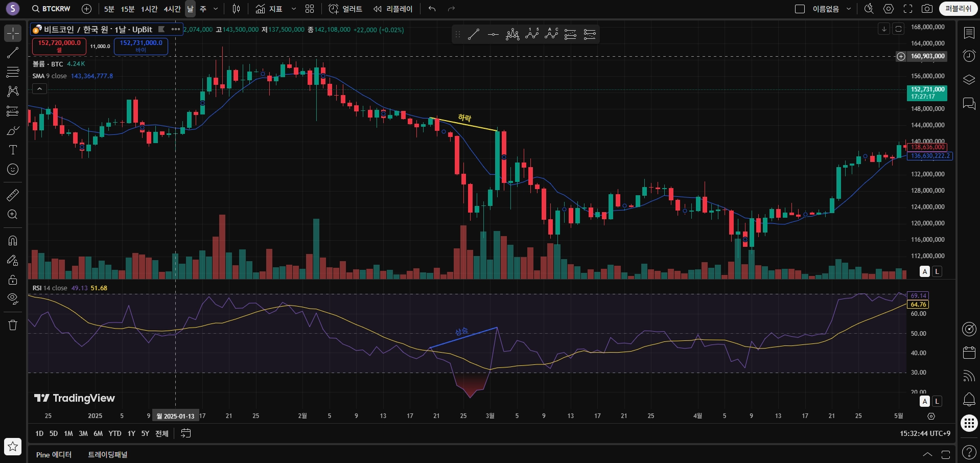Open the chat panel in right sidebar
The width and height of the screenshot is (980, 463).
click(x=969, y=103)
